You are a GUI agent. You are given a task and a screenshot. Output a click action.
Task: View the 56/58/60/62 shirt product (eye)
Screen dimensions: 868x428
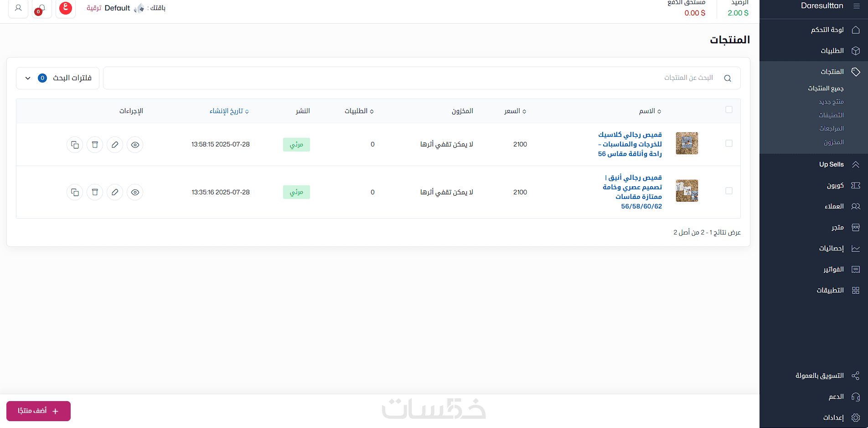click(135, 192)
